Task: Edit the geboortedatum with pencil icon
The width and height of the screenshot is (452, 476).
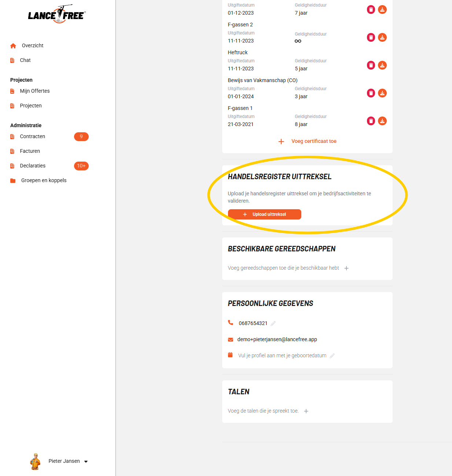Action: point(332,356)
